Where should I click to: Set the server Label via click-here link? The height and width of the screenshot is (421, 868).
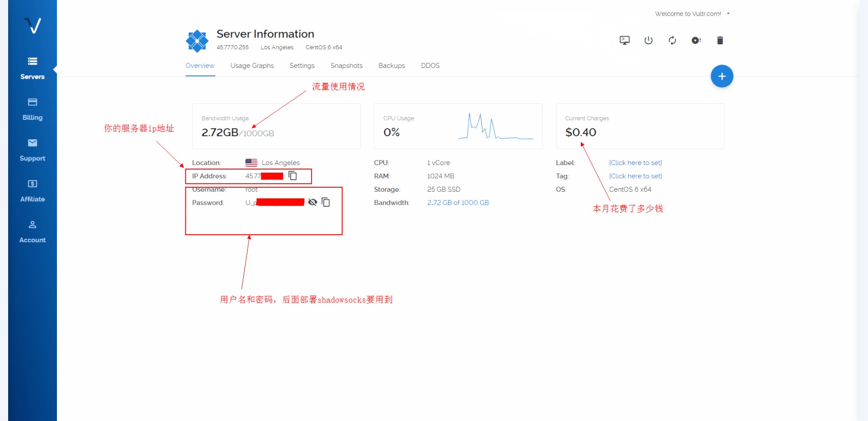pos(635,163)
